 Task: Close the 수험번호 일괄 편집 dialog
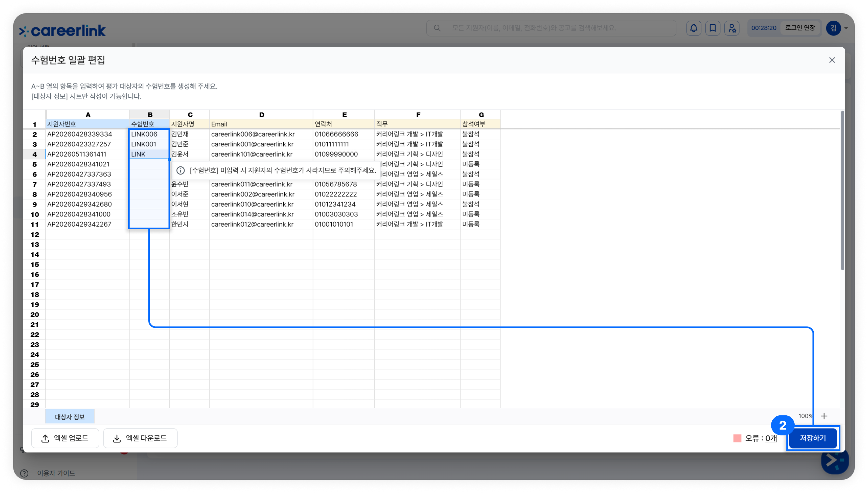click(x=832, y=60)
